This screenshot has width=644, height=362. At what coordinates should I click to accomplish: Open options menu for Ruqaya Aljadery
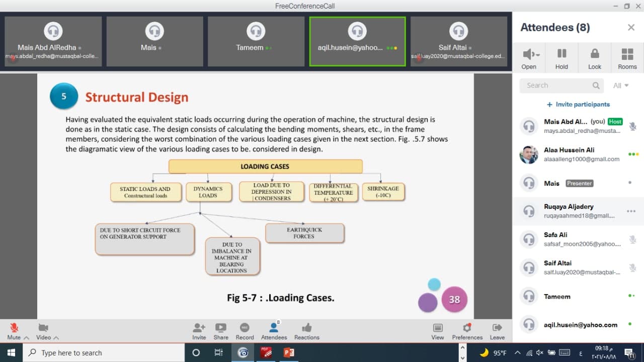(631, 211)
